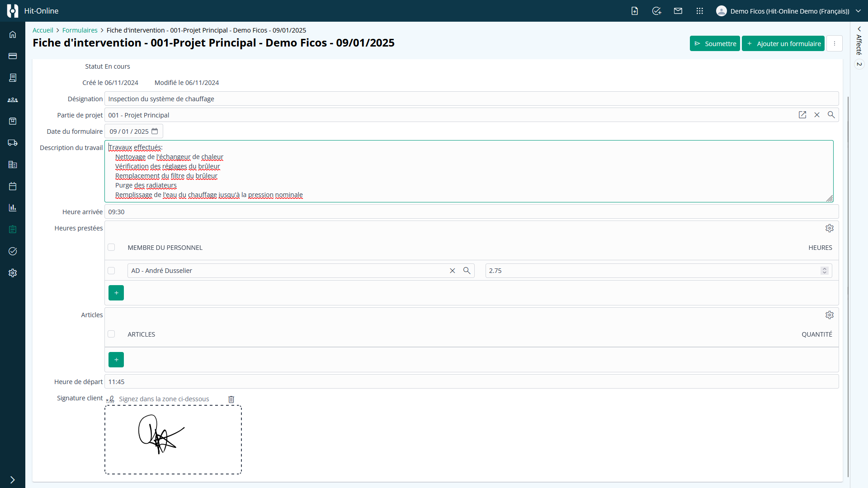Click the Soumettre button
Viewport: 868px width, 488px height.
pyautogui.click(x=715, y=43)
